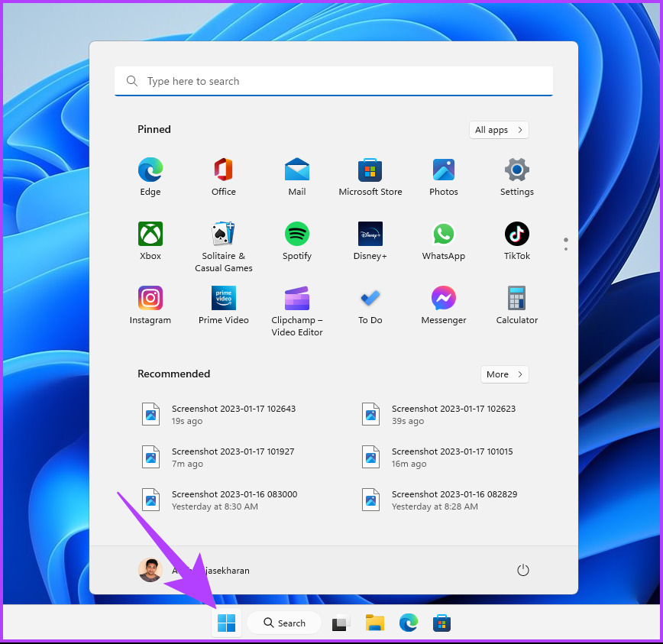The height and width of the screenshot is (644, 663).
Task: Start the Clipchamp Video Editor
Action: coord(296,299)
